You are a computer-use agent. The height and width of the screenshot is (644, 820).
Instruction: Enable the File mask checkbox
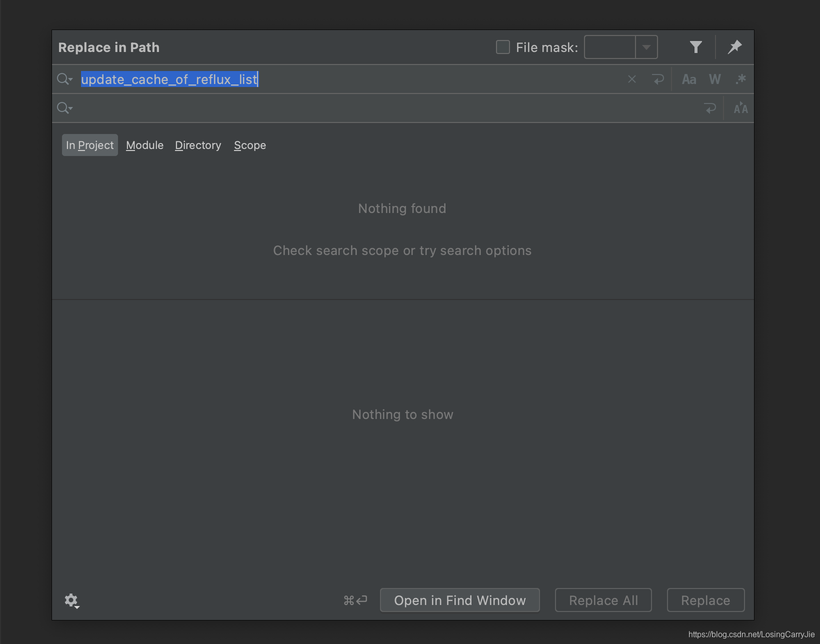(x=502, y=47)
